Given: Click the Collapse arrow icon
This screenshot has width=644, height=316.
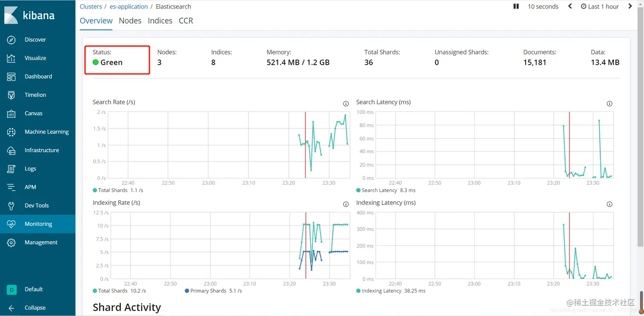Looking at the screenshot, I should [11, 308].
